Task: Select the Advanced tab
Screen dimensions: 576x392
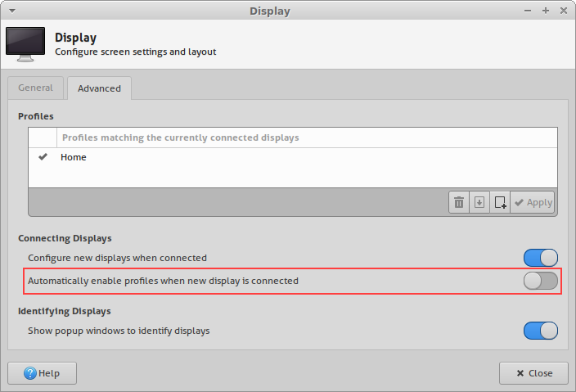Action: [99, 88]
